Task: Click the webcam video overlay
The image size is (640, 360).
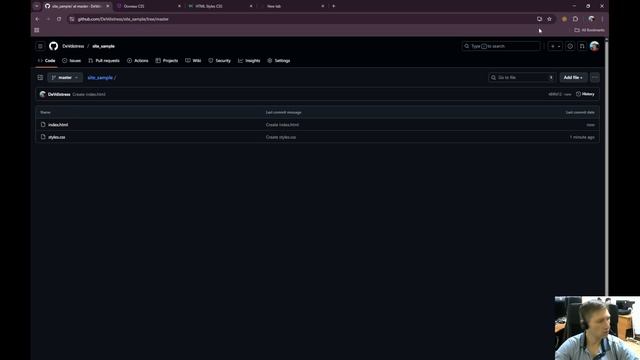Action: pos(597,328)
